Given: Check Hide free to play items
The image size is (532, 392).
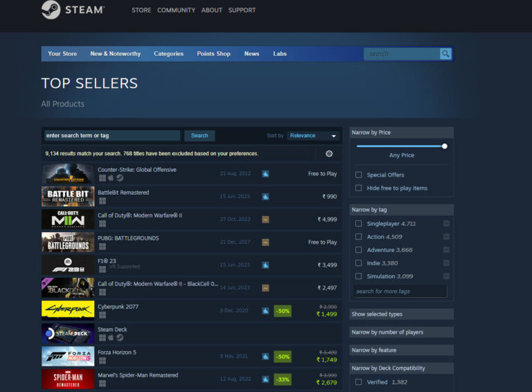Looking at the screenshot, I should (x=358, y=188).
